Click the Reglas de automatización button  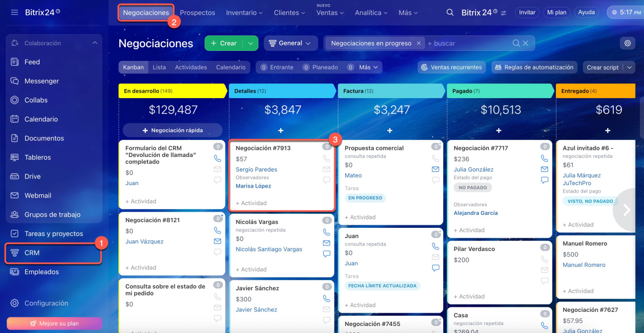coord(533,67)
